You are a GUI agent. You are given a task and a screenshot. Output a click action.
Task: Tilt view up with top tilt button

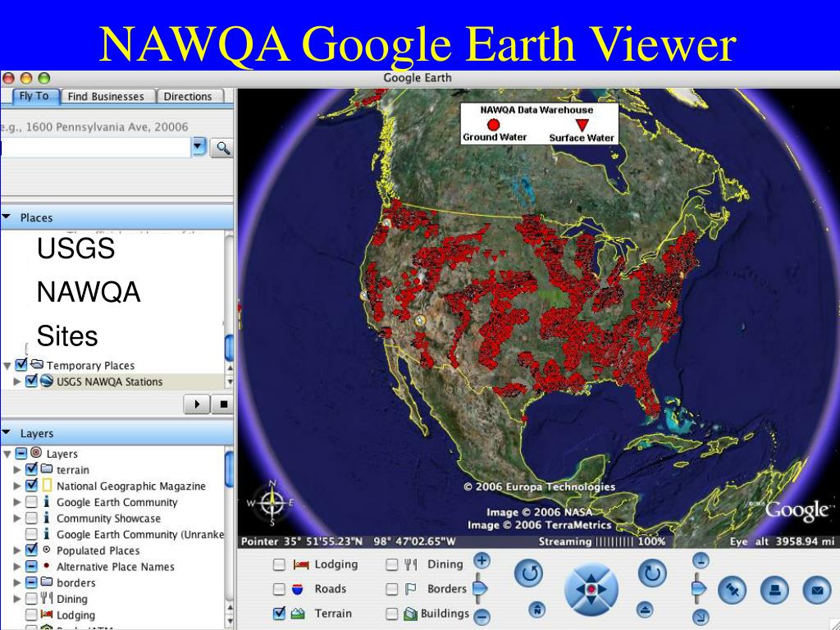(701, 561)
